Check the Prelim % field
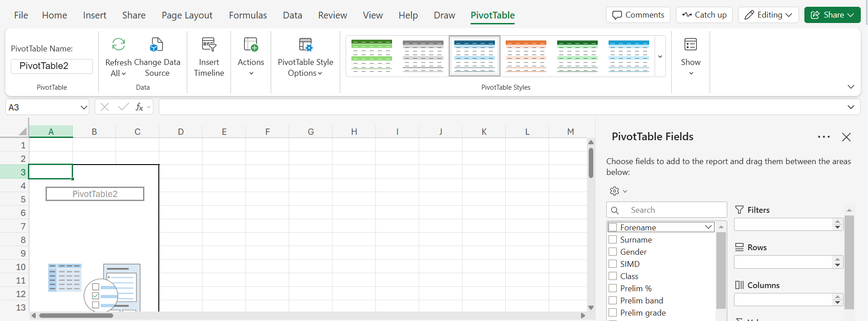The height and width of the screenshot is (321, 868). point(613,288)
